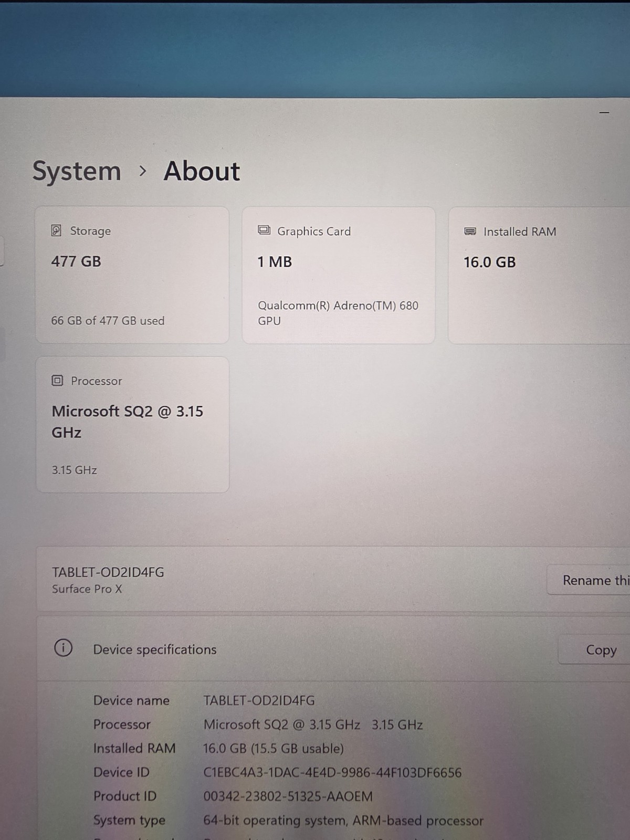The height and width of the screenshot is (840, 630).
Task: Select TABLET-OD2ID4FG value in specifications list
Action: (259, 700)
